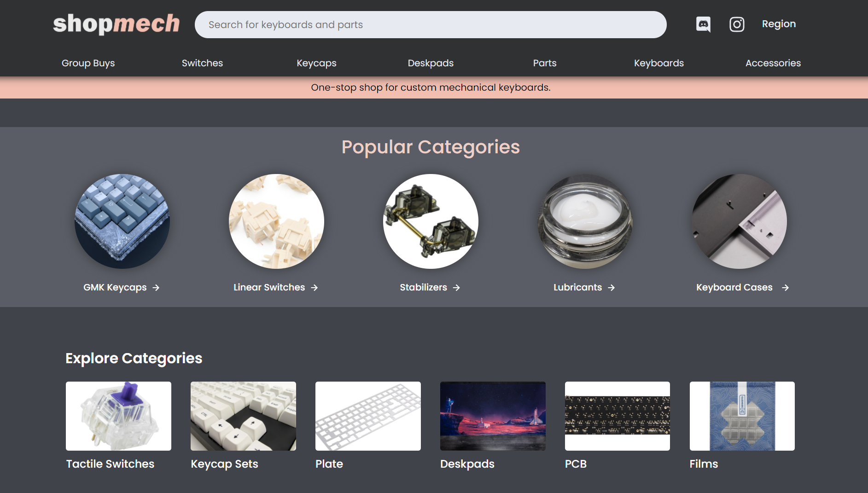
Task: Expand the Keycaps navigation menu
Action: [x=316, y=63]
